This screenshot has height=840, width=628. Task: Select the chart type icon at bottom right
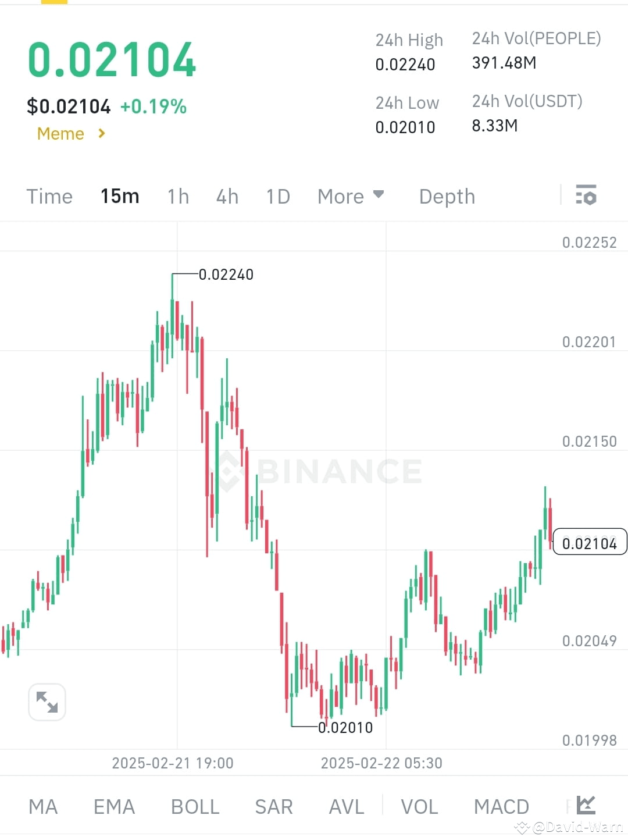point(586,806)
